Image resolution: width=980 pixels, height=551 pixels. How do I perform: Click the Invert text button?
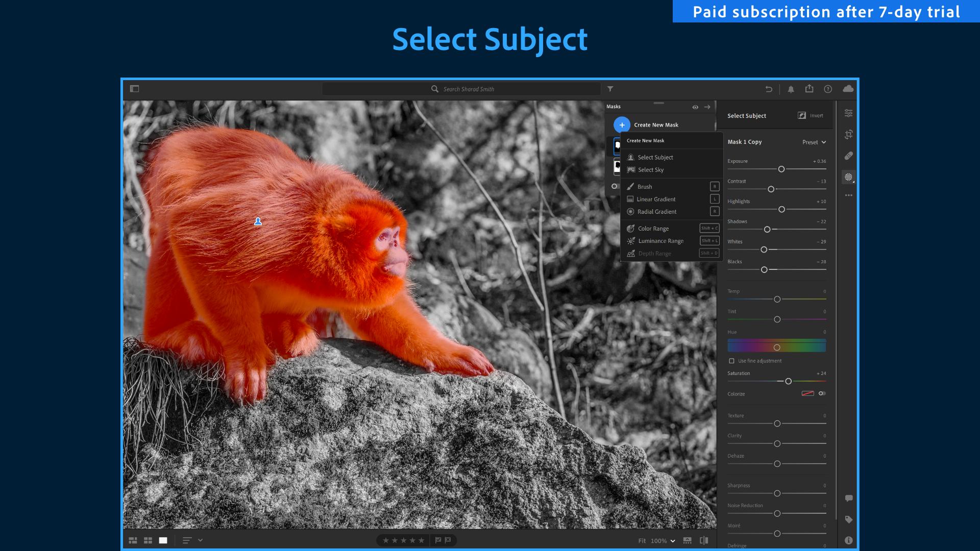coord(817,116)
